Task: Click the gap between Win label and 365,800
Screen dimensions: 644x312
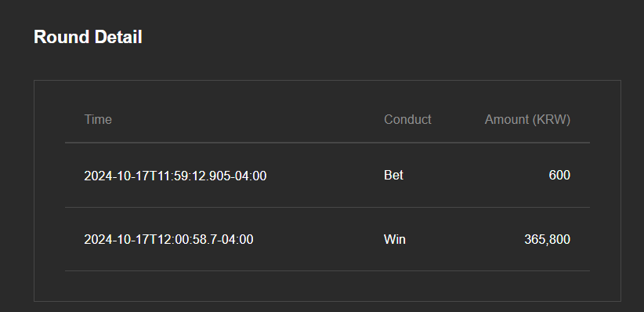Action: tap(465, 239)
